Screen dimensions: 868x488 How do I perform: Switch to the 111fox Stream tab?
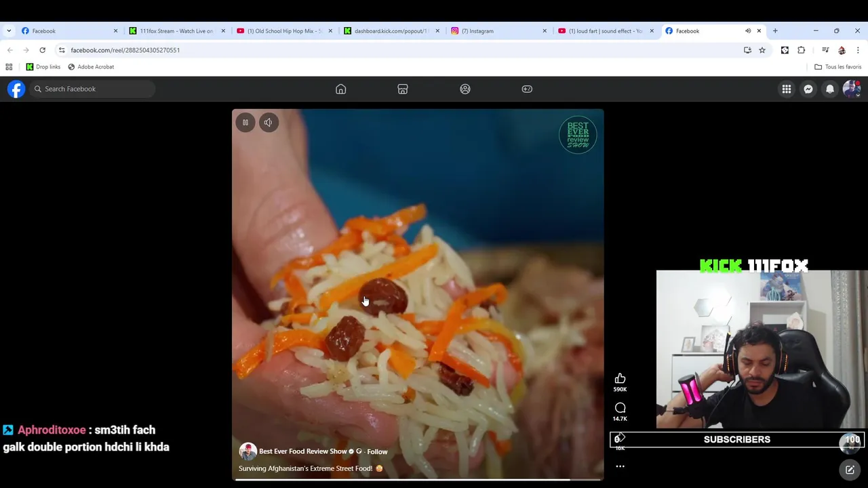coord(176,30)
